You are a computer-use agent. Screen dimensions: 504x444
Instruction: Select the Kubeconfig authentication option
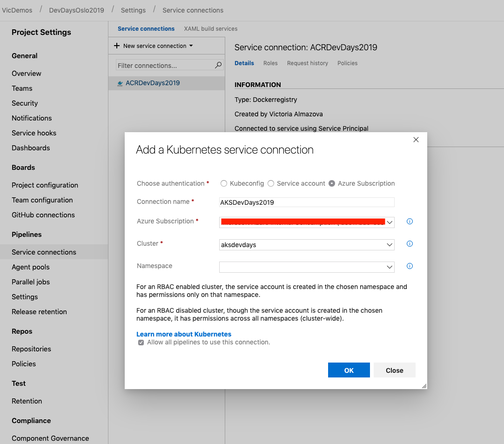224,183
